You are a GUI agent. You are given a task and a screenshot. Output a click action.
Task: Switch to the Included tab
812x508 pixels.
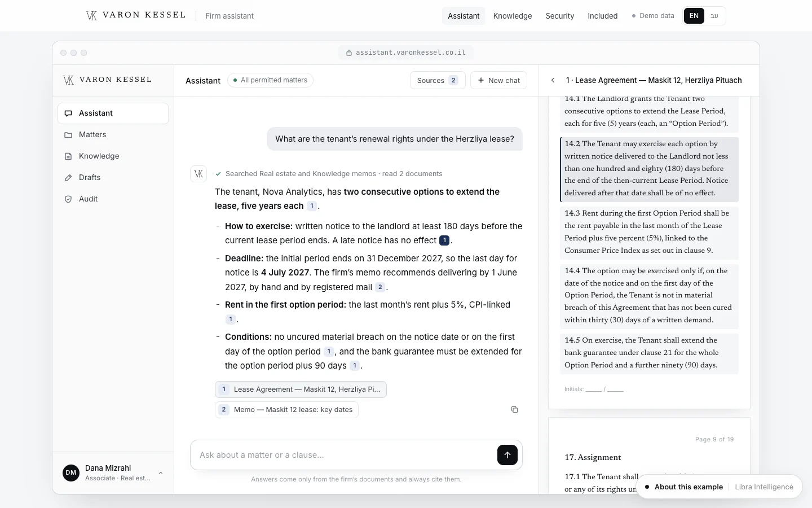click(603, 16)
